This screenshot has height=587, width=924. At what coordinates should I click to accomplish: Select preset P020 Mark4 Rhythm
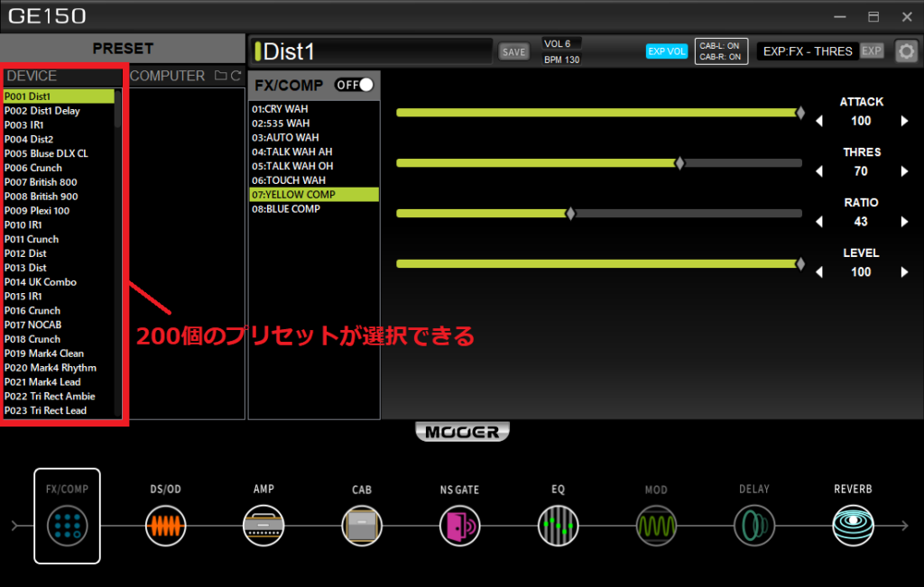59,367
